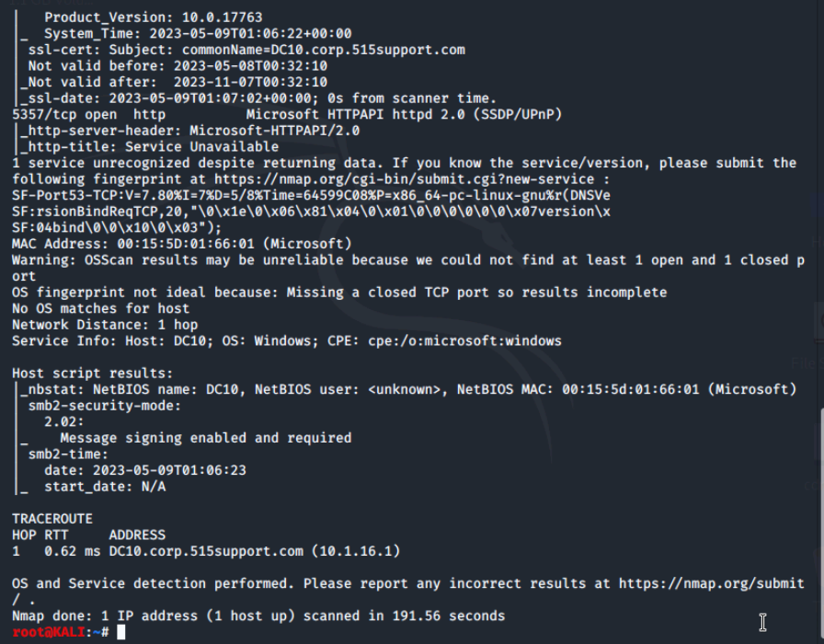Click the 'Nmap done' summary line

click(x=258, y=615)
